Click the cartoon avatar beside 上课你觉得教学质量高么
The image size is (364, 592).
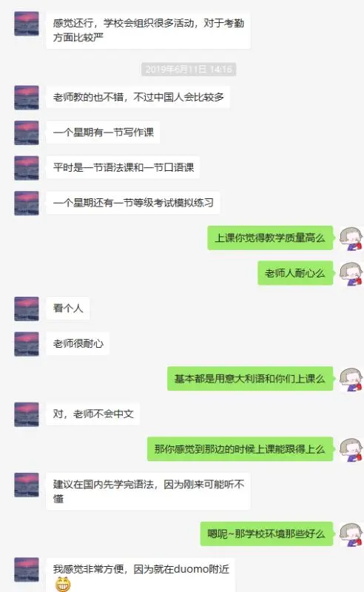click(x=351, y=238)
